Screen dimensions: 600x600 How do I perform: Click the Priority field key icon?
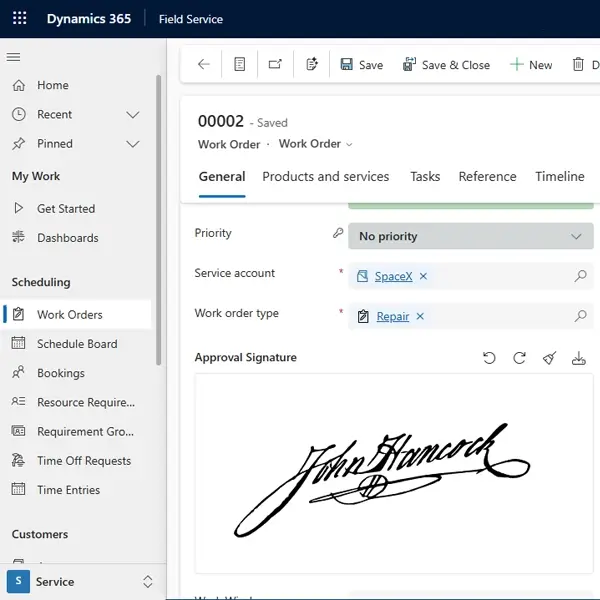(338, 233)
